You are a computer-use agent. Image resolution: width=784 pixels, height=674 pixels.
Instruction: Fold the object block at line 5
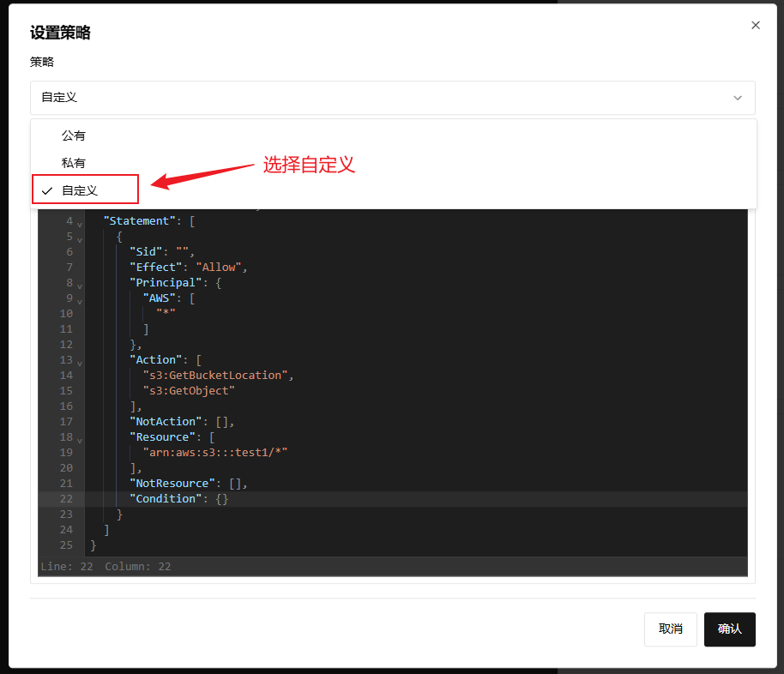(x=80, y=238)
